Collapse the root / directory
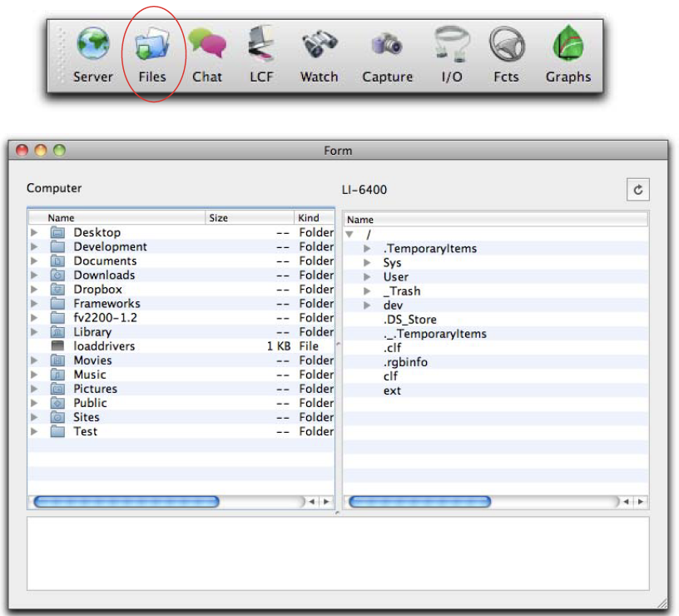 [349, 235]
